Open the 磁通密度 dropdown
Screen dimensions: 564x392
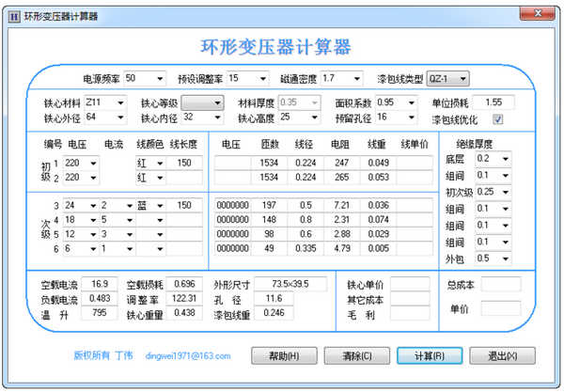coord(357,79)
